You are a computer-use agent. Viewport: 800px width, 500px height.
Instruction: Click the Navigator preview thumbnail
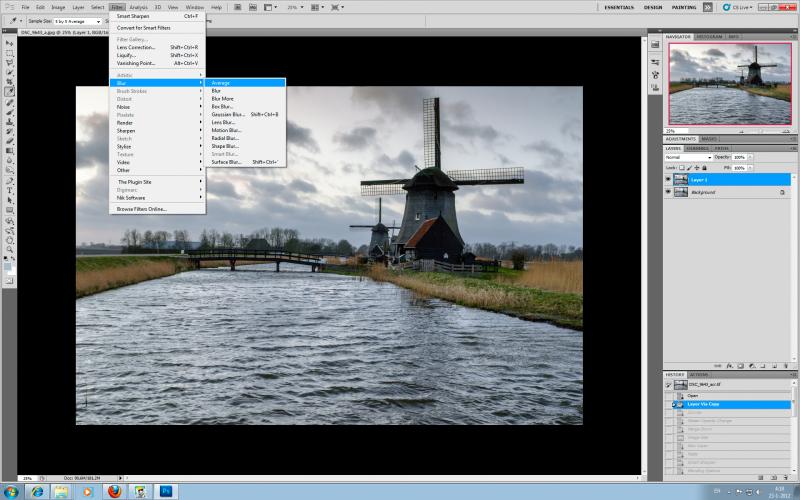[x=730, y=84]
